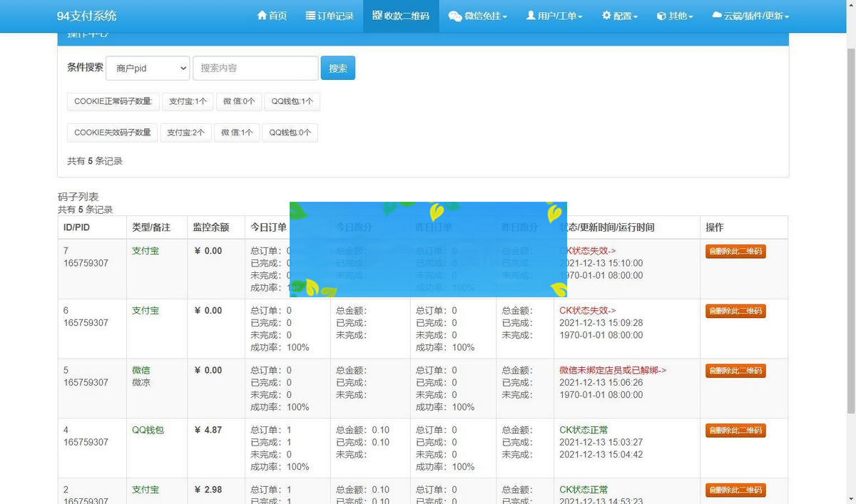
Task: Click the cloud icon beside 云端/插件/更新
Action: [719, 15]
